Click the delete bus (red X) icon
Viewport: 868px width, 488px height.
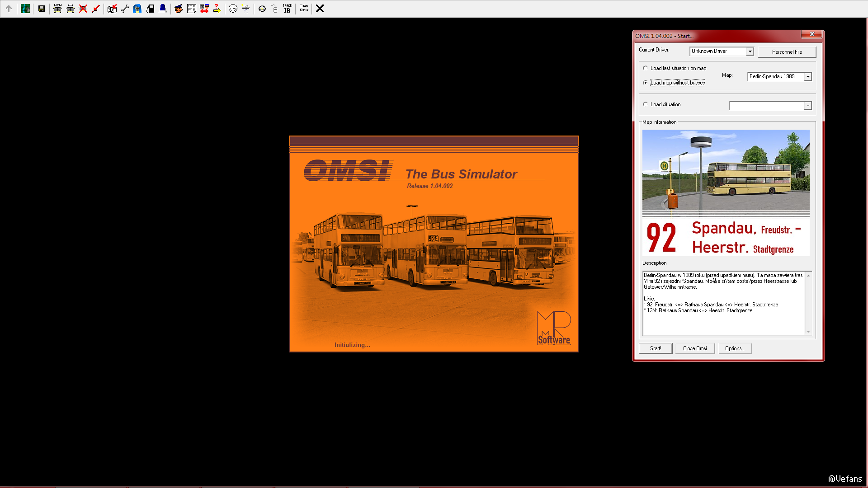(83, 9)
